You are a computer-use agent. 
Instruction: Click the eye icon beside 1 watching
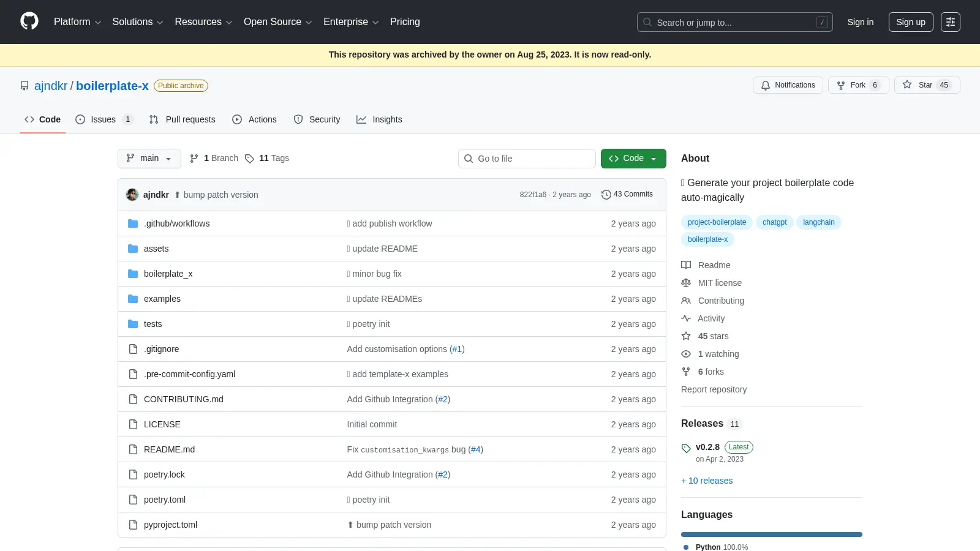tap(686, 354)
